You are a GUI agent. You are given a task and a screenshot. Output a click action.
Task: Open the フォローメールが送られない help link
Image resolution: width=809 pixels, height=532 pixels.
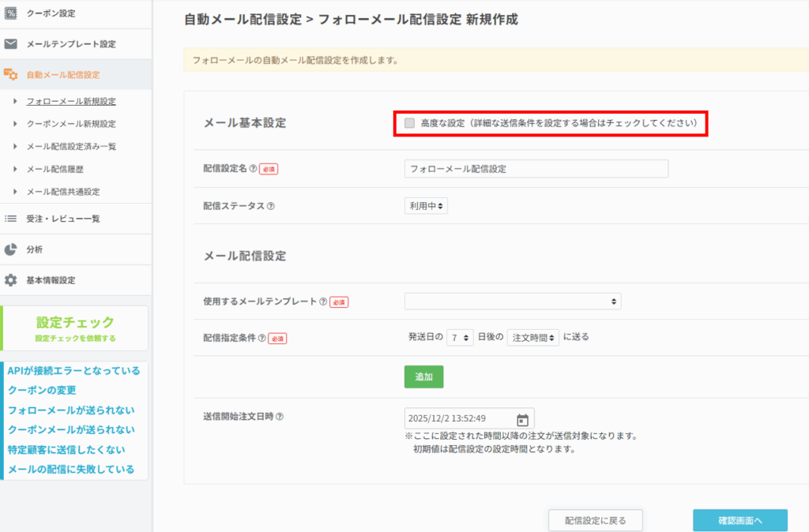(x=71, y=410)
